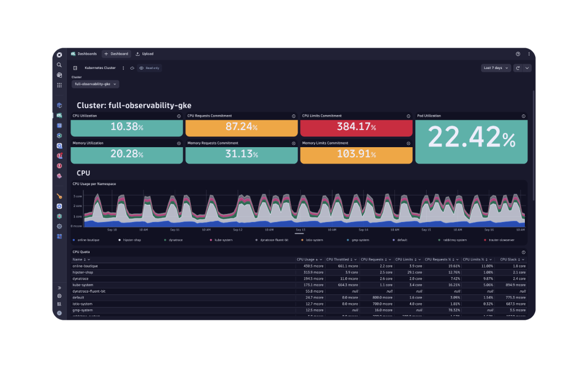Open the full-observability-gke cluster dropdown

(95, 84)
